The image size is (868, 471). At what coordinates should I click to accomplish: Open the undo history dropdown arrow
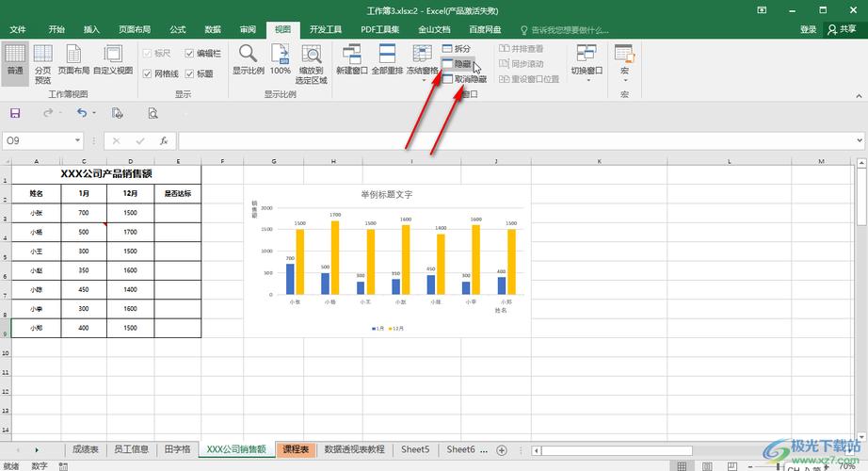(94, 113)
